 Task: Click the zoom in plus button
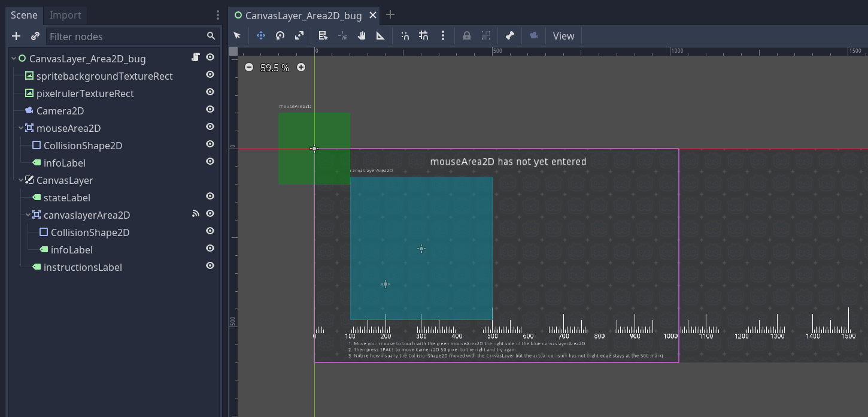pyautogui.click(x=301, y=67)
